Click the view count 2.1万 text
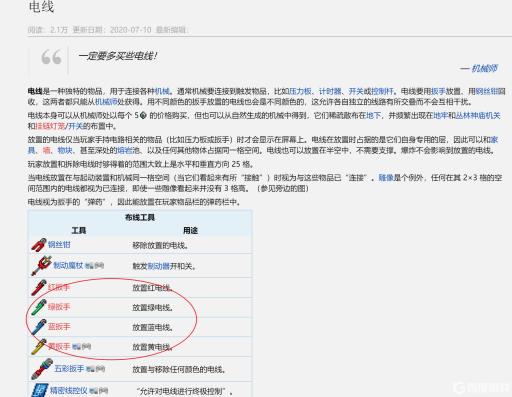This screenshot has width=512, height=397. 59,30
